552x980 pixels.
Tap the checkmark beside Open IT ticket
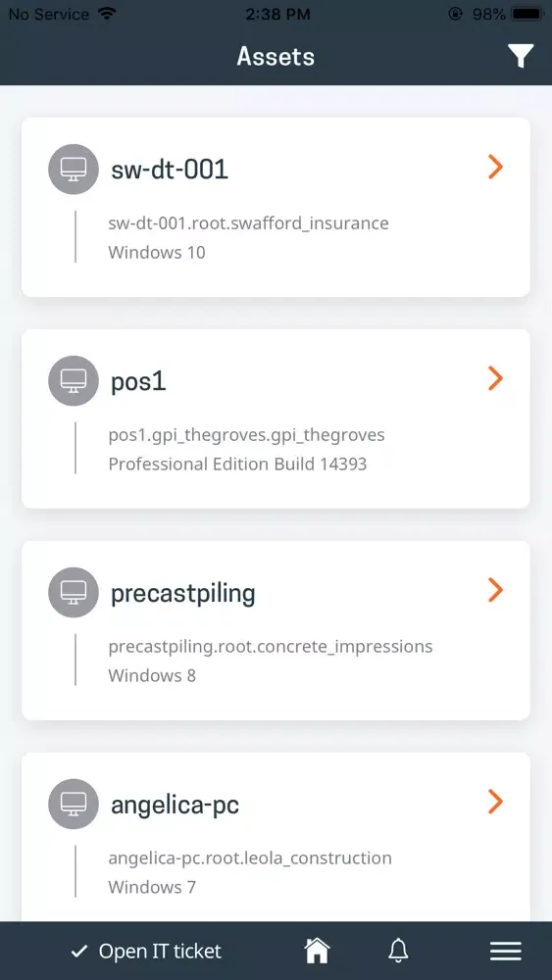(x=78, y=952)
